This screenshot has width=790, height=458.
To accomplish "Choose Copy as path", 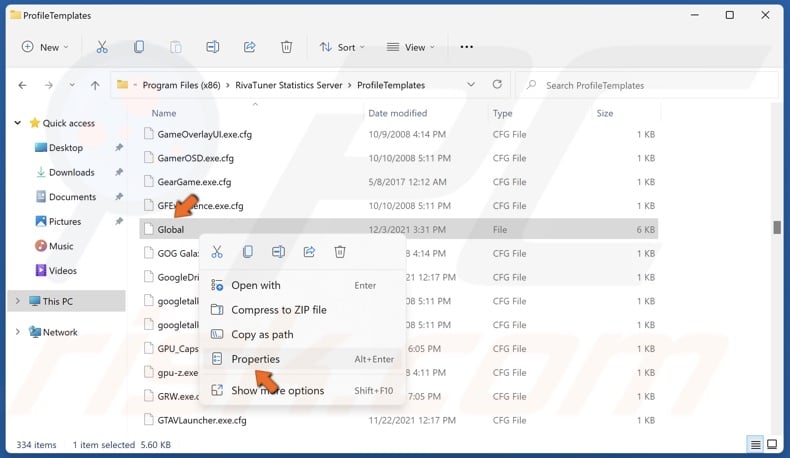I will coord(302,335).
